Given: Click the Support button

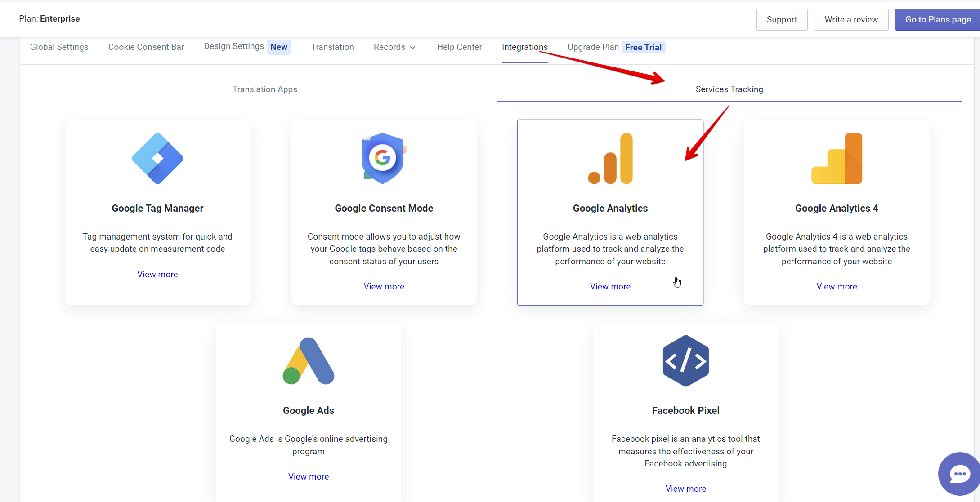Looking at the screenshot, I should point(782,20).
